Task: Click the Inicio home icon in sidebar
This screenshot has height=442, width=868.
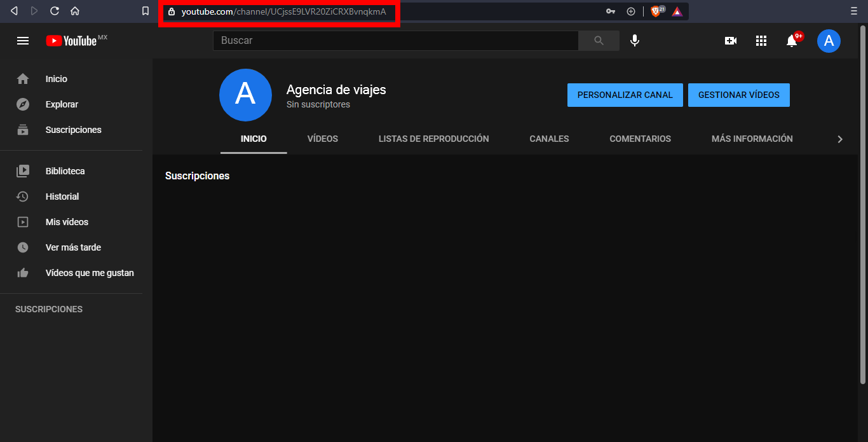Action: pos(23,79)
